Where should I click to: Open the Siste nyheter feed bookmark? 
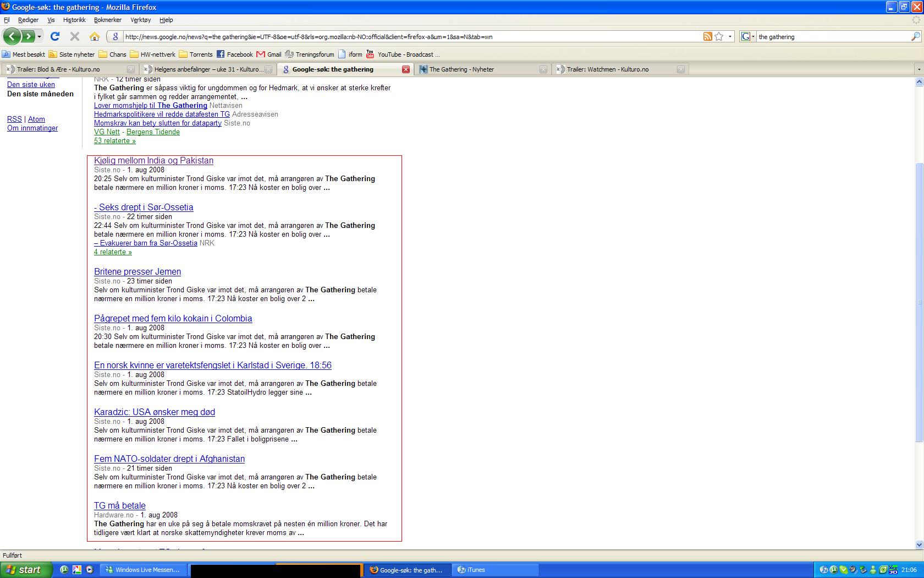tap(72, 54)
